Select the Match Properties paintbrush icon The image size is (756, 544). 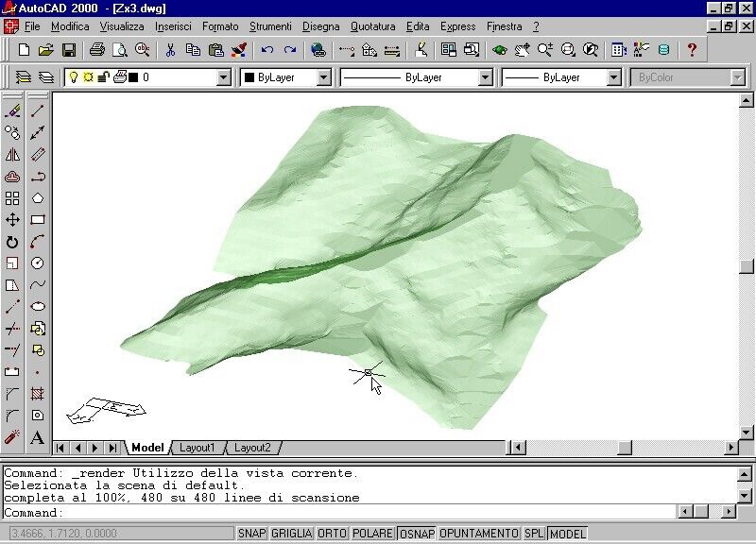(239, 50)
